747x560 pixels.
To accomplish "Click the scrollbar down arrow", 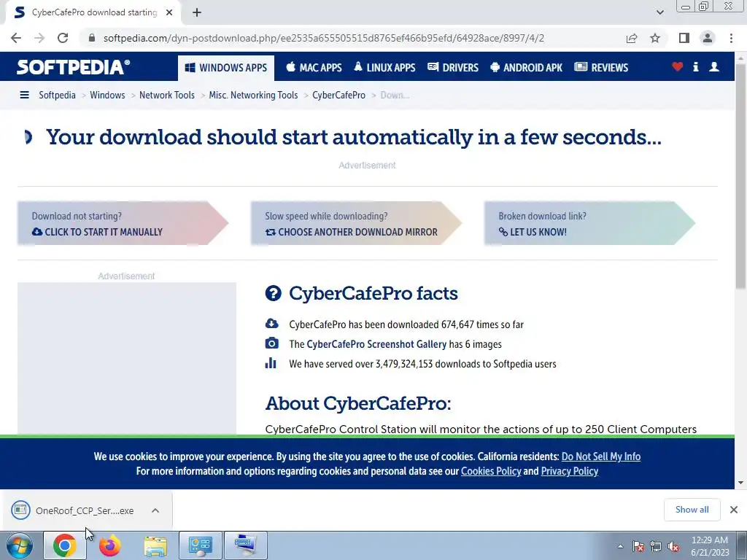I will [740, 483].
